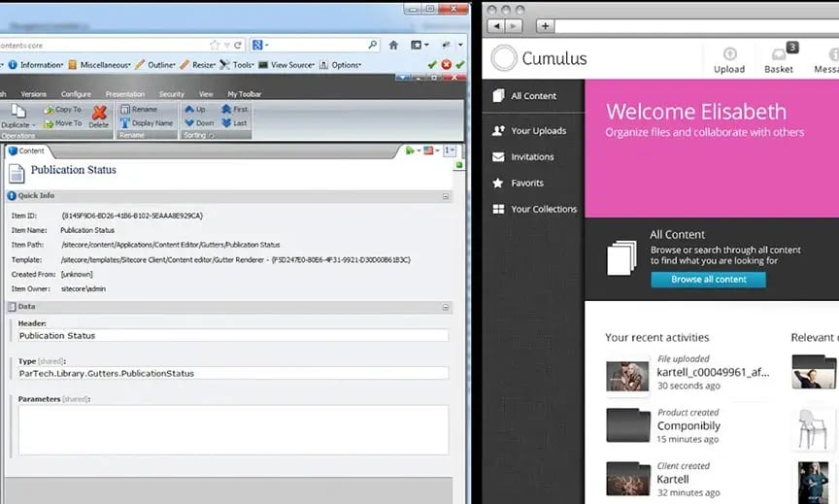The image size is (839, 504).
Task: Open the Kartell client folder thumbnail
Action: [x=627, y=479]
